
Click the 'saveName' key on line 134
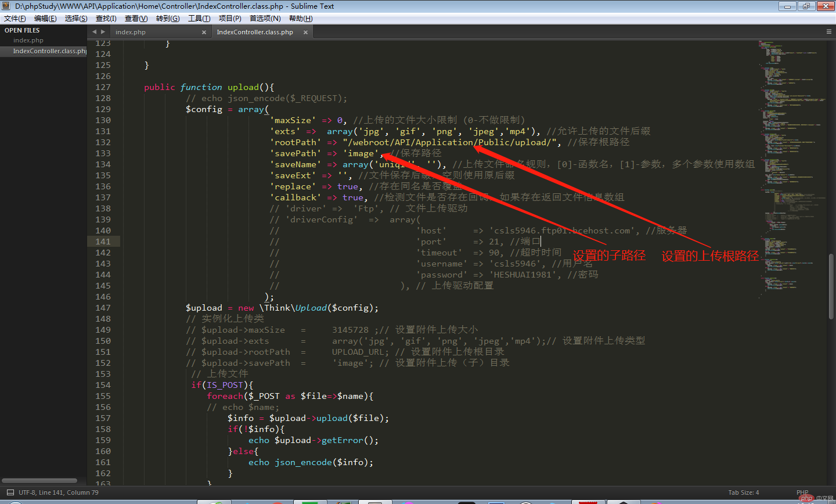(x=296, y=164)
